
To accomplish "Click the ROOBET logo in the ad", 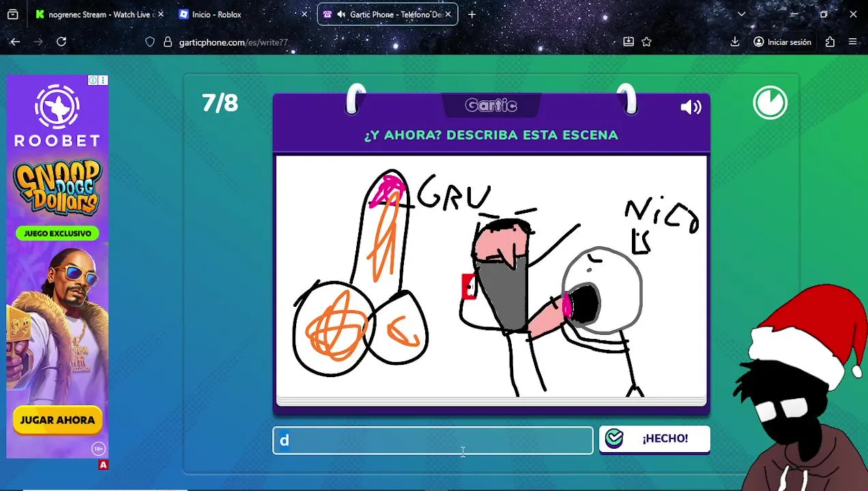I will [x=57, y=116].
